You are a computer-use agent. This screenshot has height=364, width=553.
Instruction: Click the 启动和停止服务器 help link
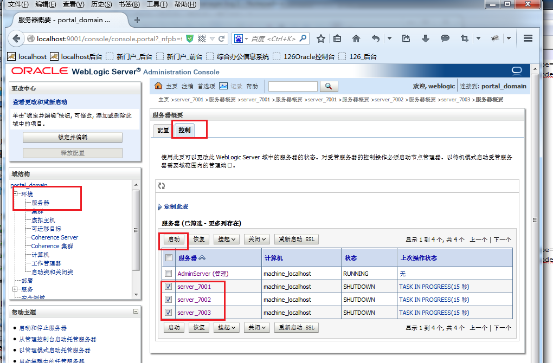pos(43,328)
